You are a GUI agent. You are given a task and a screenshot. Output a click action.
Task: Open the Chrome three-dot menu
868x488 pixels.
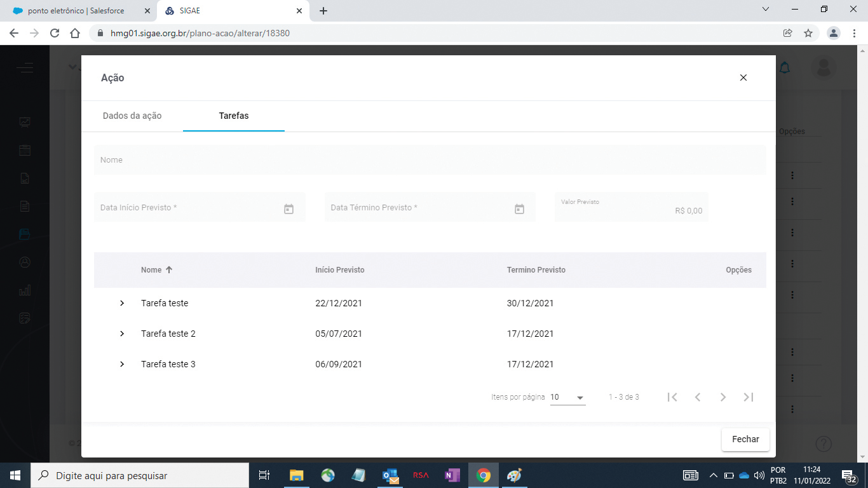(854, 33)
